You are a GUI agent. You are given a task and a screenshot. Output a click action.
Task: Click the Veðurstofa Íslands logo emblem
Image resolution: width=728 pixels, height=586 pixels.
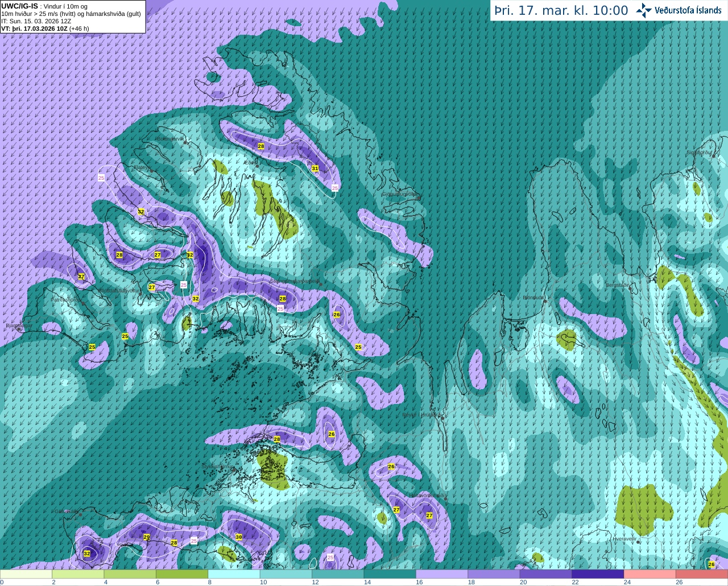coord(644,10)
